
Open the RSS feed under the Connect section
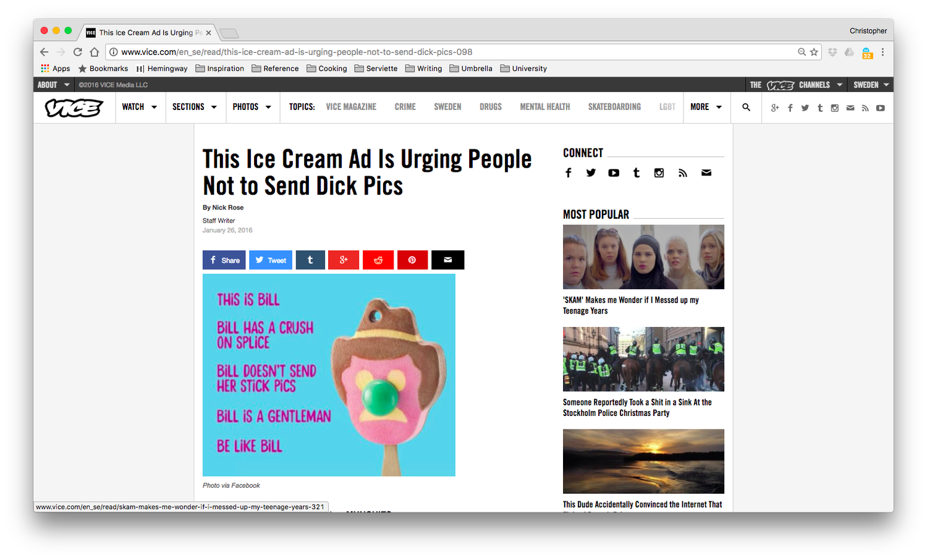coord(682,173)
